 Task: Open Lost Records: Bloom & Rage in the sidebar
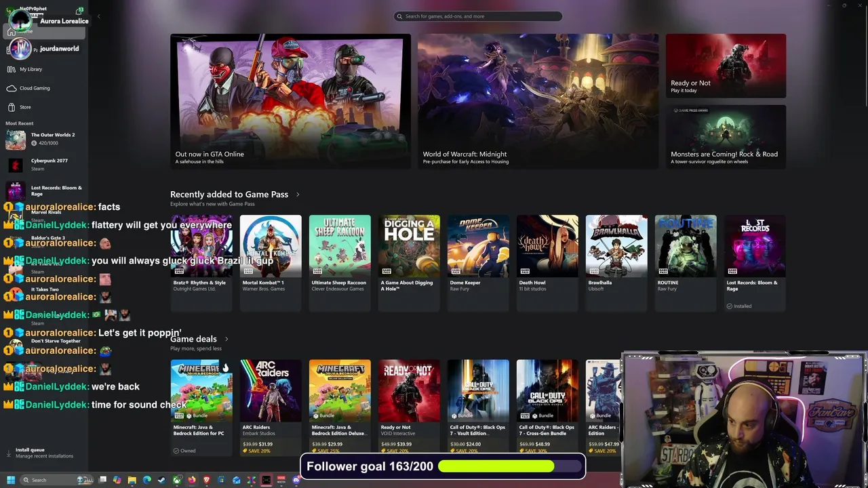45,191
